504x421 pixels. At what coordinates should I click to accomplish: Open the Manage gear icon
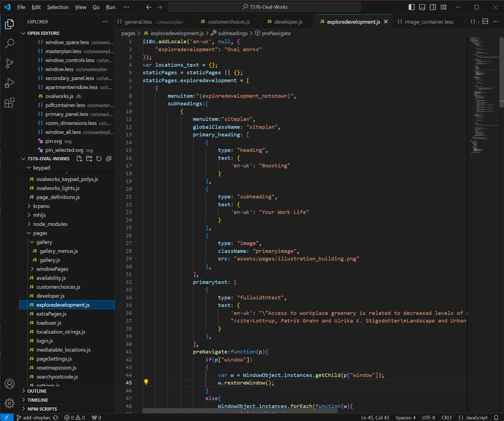coord(9,403)
